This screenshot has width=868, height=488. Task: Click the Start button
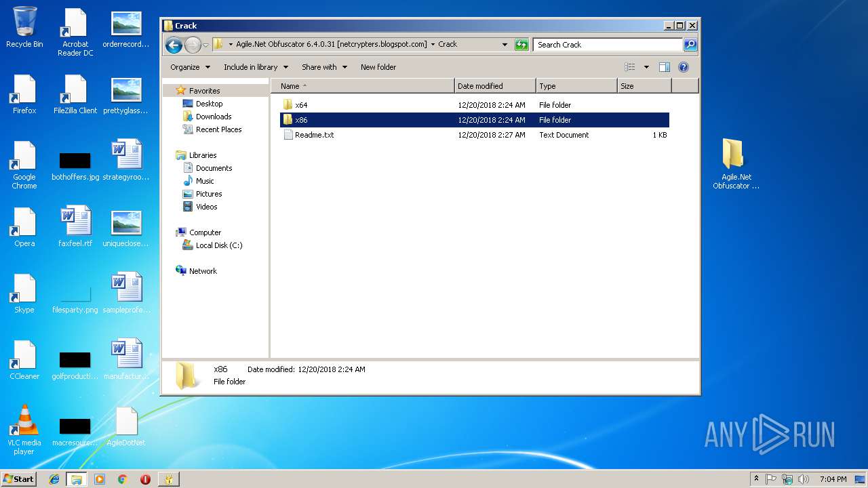19,479
